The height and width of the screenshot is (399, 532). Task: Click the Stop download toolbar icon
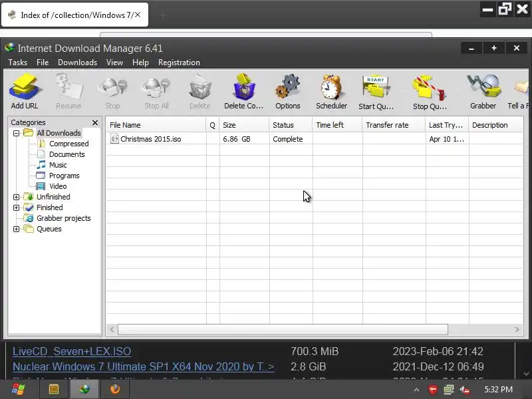112,91
